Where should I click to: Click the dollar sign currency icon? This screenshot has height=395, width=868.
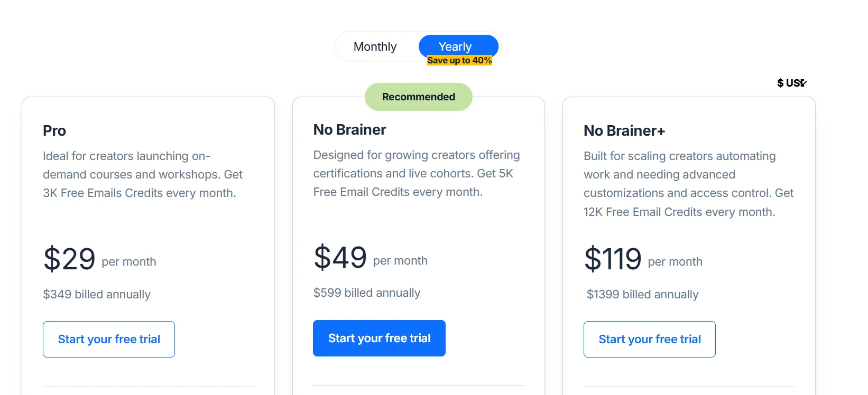781,82
